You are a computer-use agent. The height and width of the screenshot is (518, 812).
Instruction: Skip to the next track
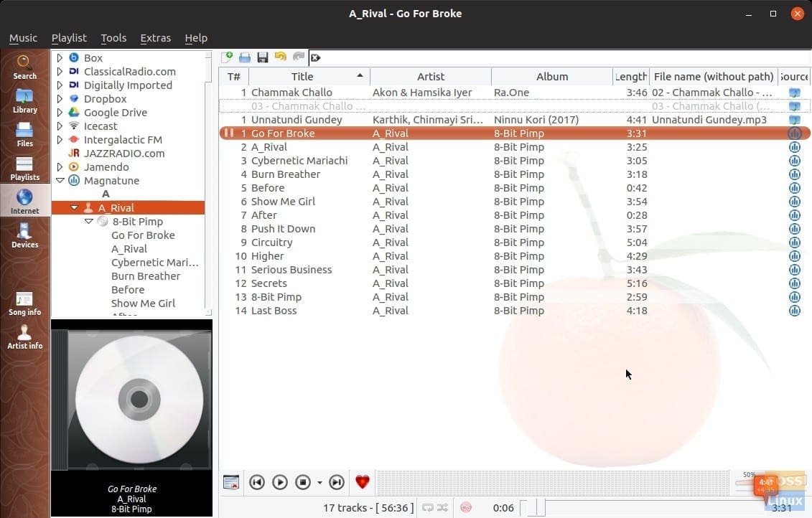click(x=336, y=481)
